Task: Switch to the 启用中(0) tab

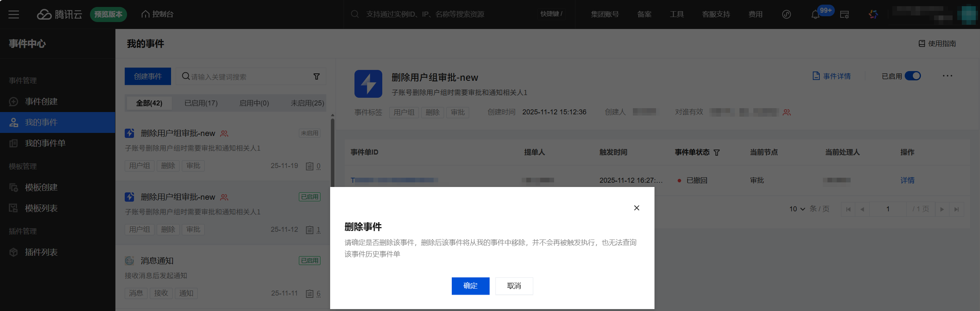Action: [254, 103]
